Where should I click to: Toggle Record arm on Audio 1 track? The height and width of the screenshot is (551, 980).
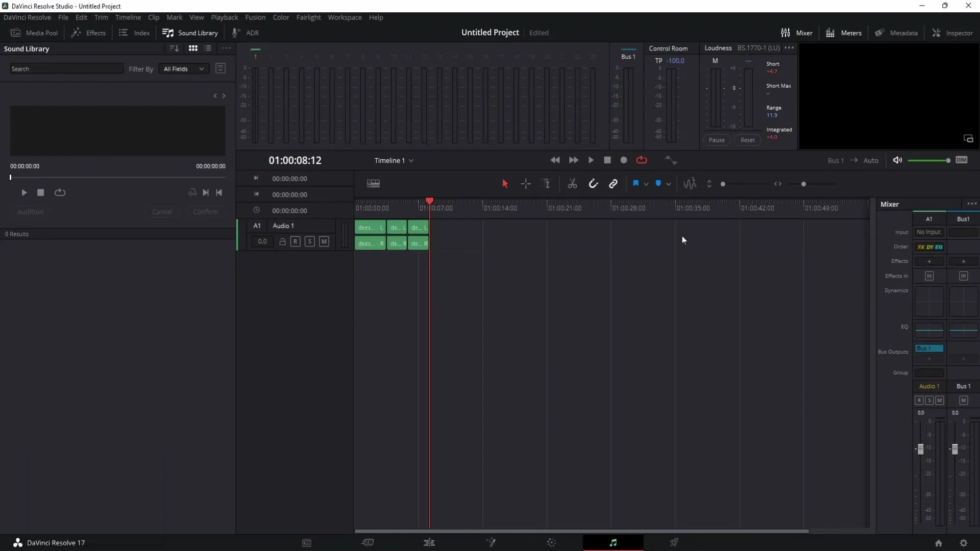tap(295, 241)
